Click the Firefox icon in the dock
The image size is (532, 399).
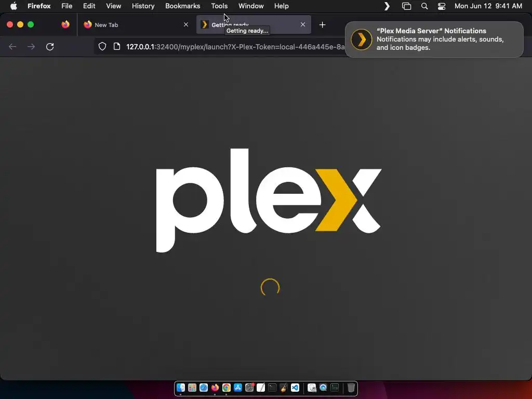coord(215,388)
